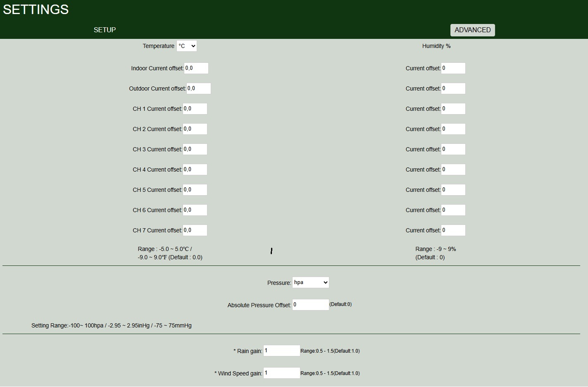The width and height of the screenshot is (588, 387).
Task: Select the CH 7 temperature offset field
Action: pyautogui.click(x=195, y=230)
